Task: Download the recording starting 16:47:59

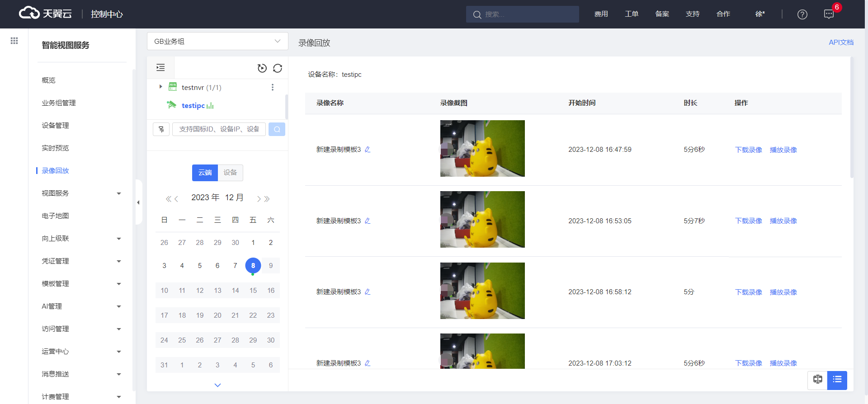Action: (749, 150)
